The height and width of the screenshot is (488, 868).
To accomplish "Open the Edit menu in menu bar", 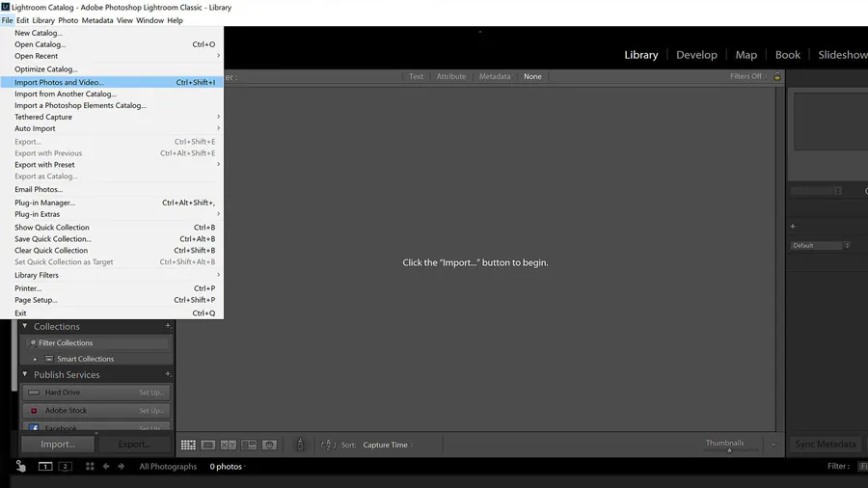I will pos(23,20).
